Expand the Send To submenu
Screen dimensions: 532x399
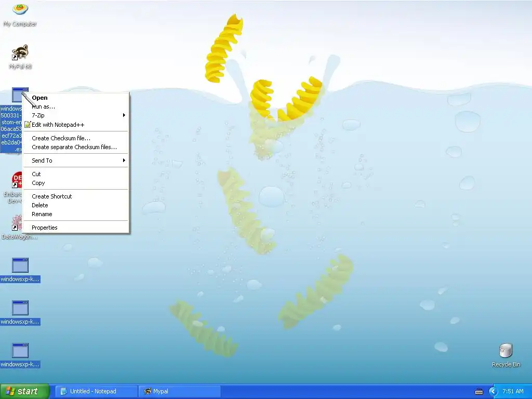76,161
